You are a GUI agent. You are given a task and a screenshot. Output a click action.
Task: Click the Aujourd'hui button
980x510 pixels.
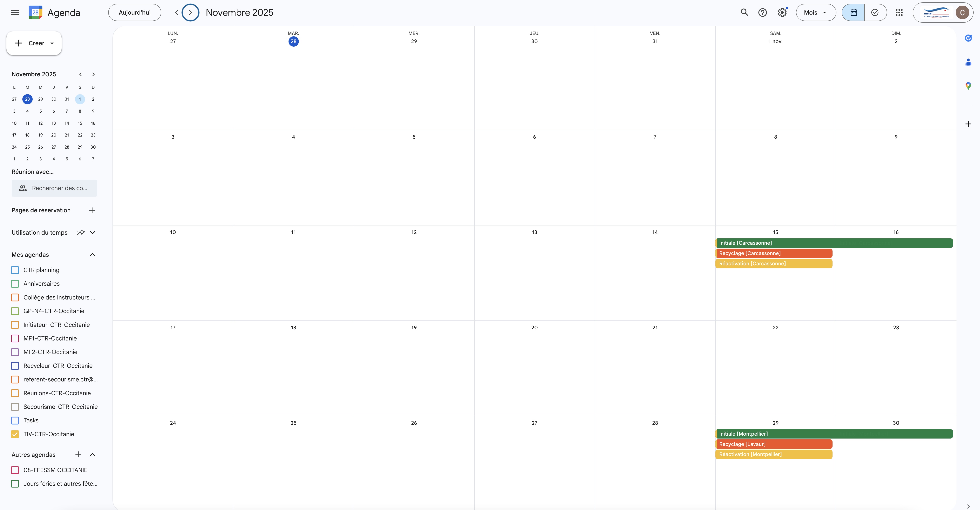click(x=135, y=13)
